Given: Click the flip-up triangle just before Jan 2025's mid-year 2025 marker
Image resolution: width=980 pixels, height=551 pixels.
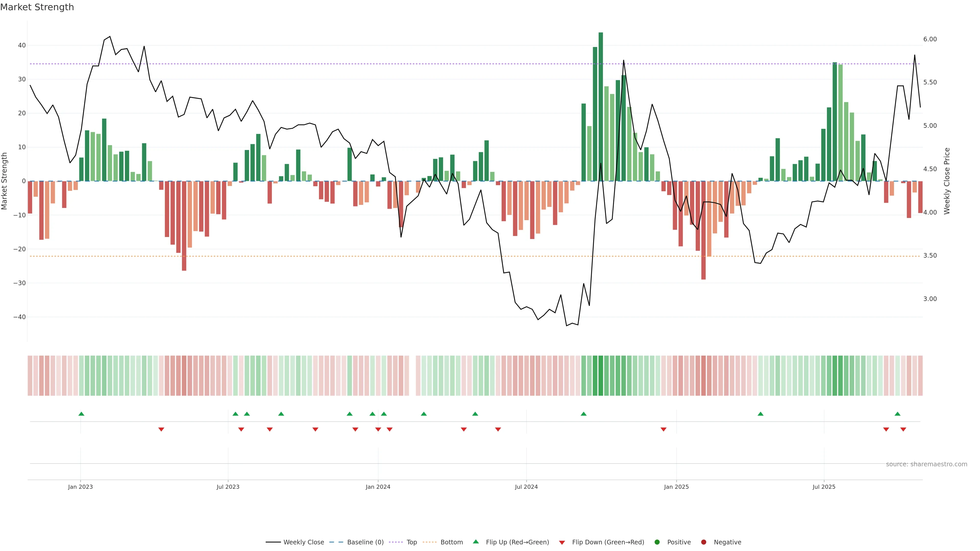Looking at the screenshot, I should [761, 414].
